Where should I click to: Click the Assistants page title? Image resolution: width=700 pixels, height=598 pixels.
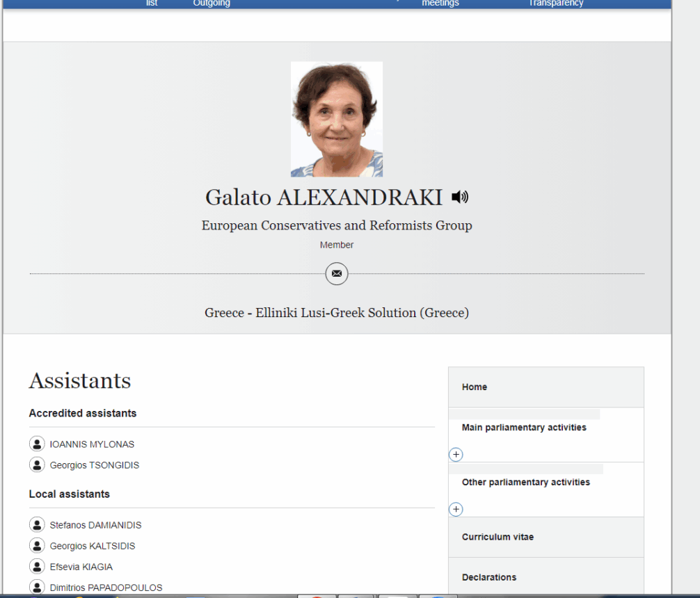[80, 380]
